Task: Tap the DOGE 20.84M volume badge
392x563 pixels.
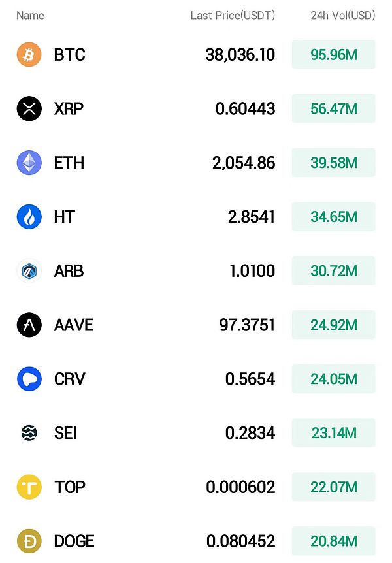Action: click(x=333, y=541)
